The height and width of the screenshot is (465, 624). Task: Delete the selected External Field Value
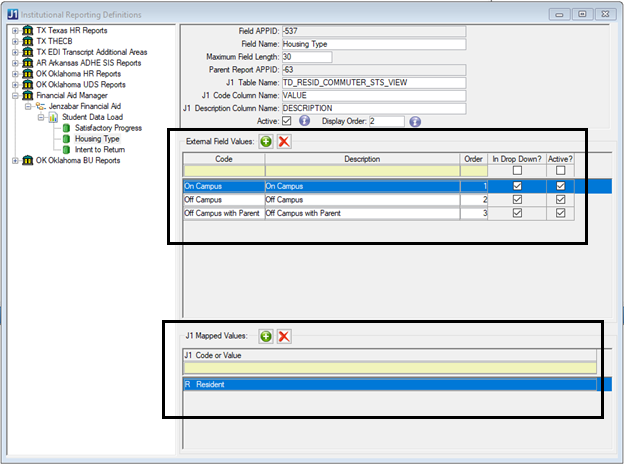tap(284, 142)
